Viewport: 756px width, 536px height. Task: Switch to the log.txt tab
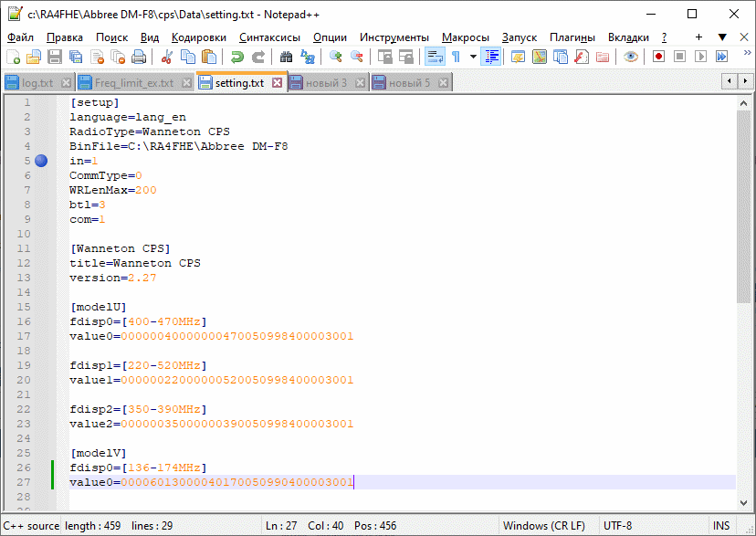click(x=37, y=83)
